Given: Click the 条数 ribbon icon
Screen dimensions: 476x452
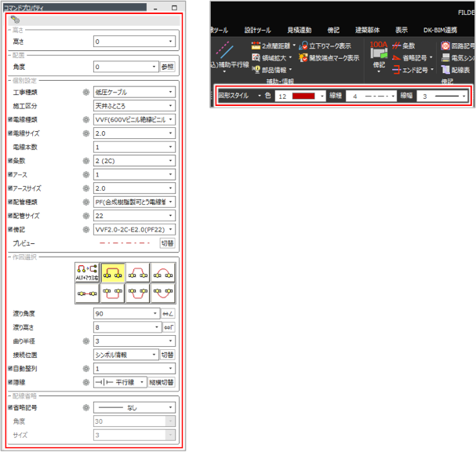Looking at the screenshot, I should [x=397, y=46].
